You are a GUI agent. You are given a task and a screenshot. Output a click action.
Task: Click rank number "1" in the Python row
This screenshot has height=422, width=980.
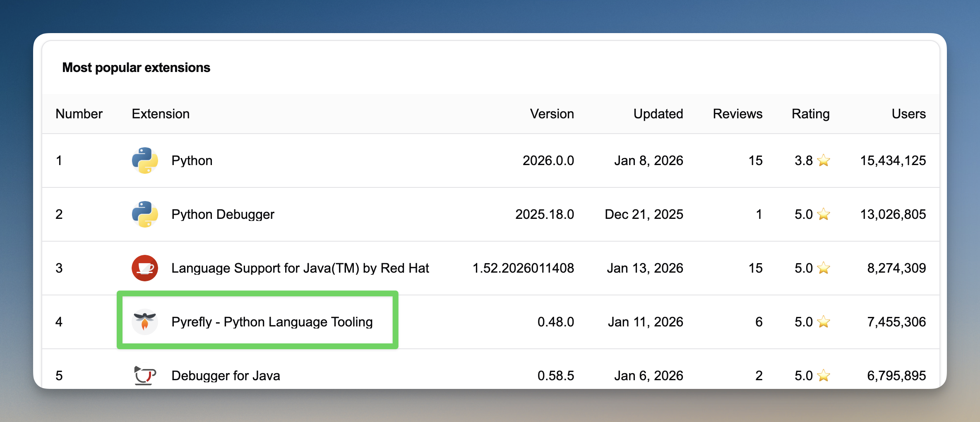coord(59,161)
